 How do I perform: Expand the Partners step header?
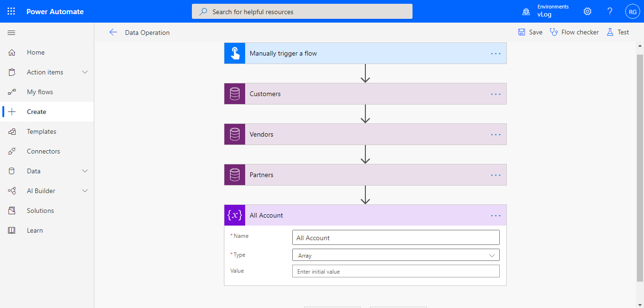coord(365,175)
